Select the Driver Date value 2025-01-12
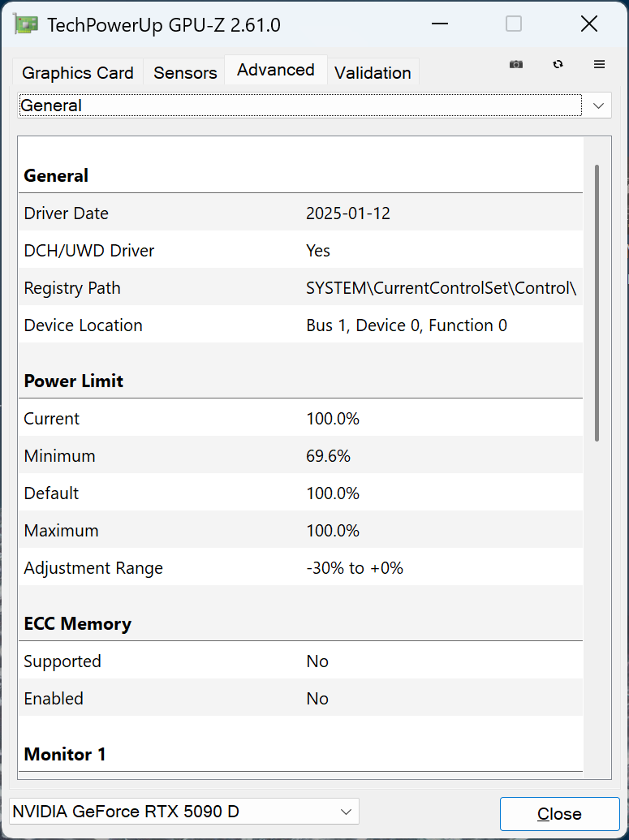Image resolution: width=629 pixels, height=840 pixels. (347, 213)
